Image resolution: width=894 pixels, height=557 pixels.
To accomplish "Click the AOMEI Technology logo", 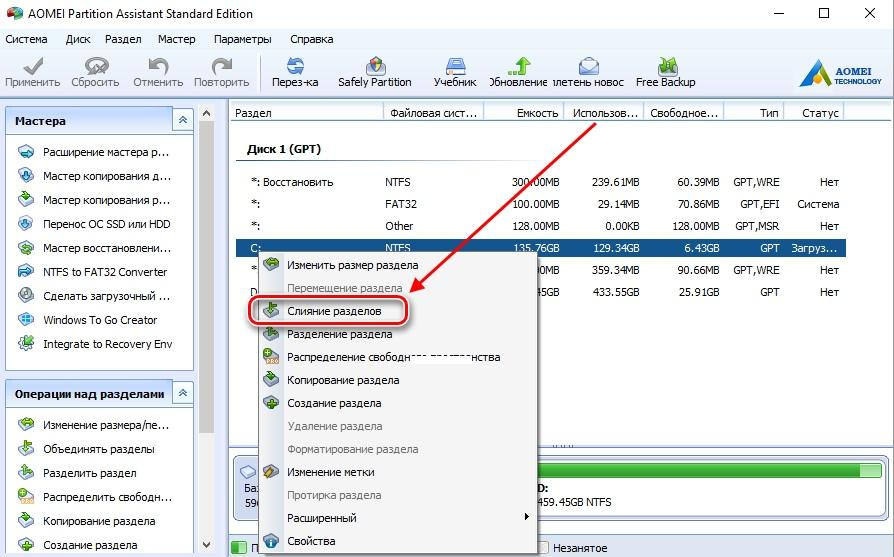I will (x=840, y=73).
